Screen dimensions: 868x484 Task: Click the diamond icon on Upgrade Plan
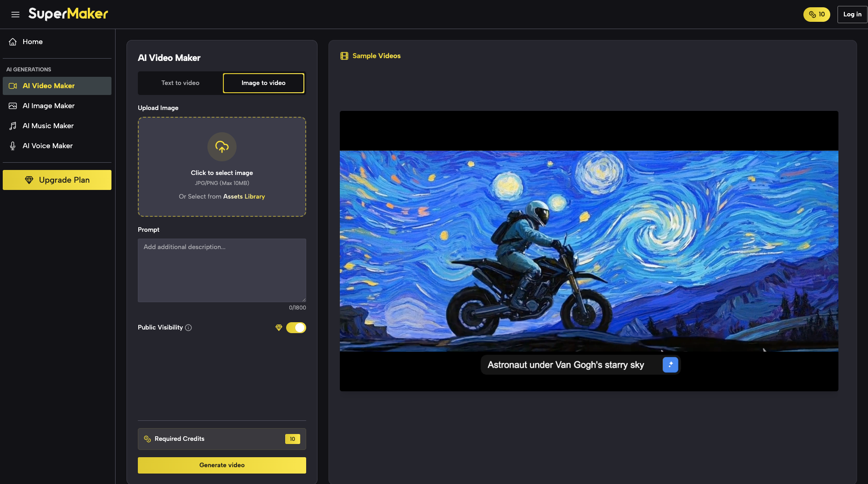click(29, 180)
